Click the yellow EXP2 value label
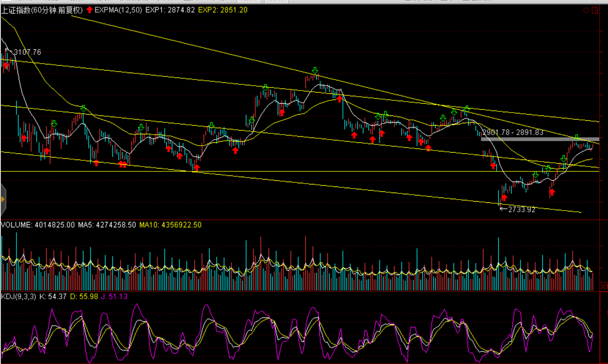Screen dimensions: 608x364 click(223, 10)
